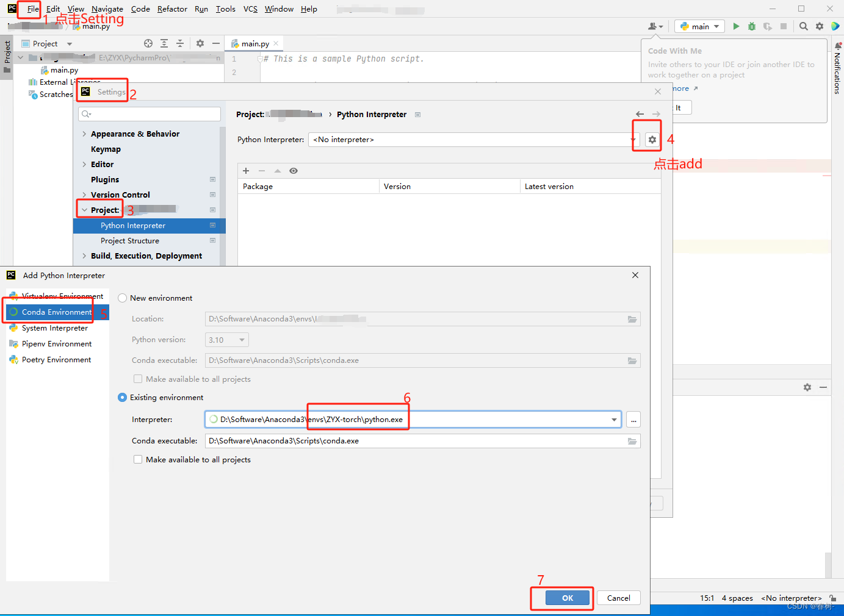The height and width of the screenshot is (616, 844).
Task: Click forward arrow in Settings dialog
Action: coord(656,114)
